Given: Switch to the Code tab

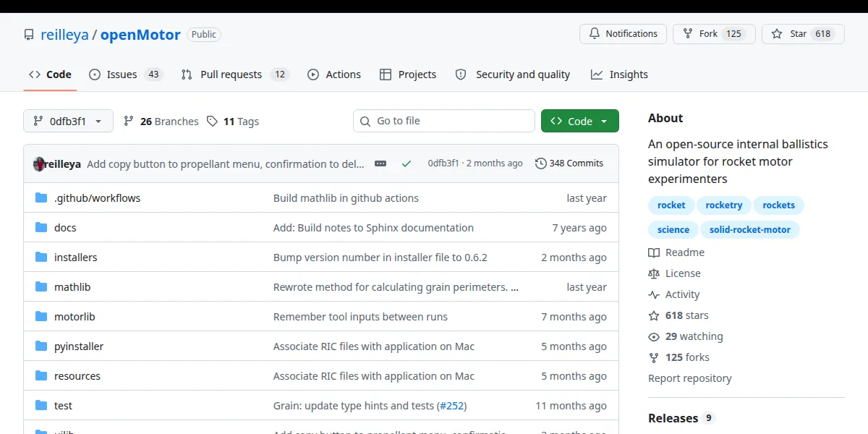Looking at the screenshot, I should pyautogui.click(x=50, y=75).
